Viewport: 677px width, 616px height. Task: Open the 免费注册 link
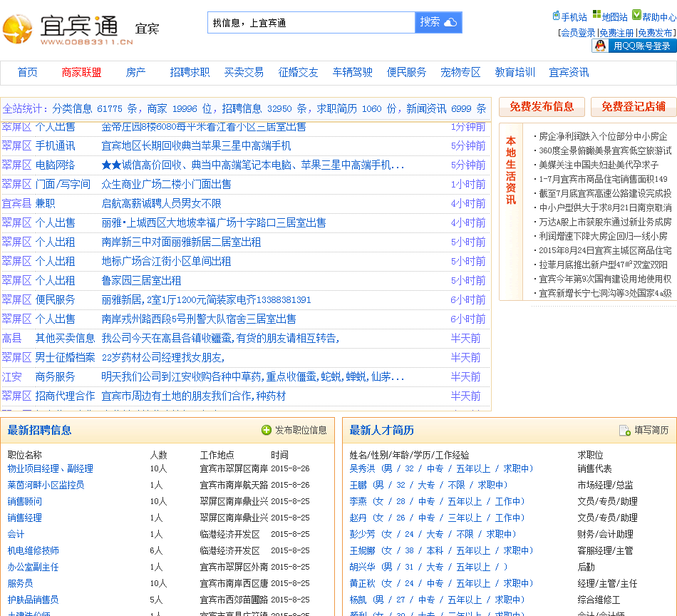coord(616,33)
